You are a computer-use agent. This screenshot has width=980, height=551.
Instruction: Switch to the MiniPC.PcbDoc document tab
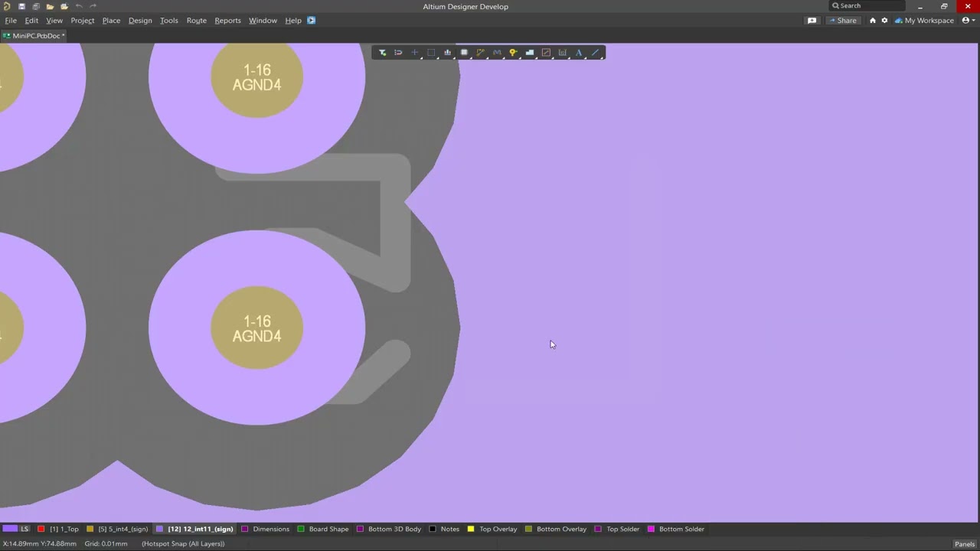34,36
